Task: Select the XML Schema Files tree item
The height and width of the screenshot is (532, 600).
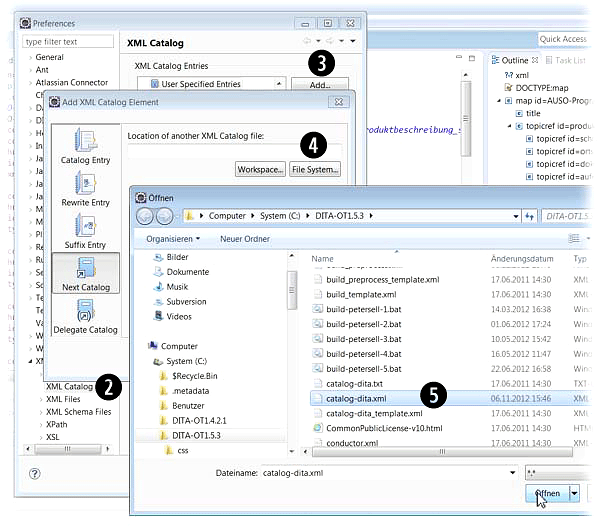Action: coord(78,412)
